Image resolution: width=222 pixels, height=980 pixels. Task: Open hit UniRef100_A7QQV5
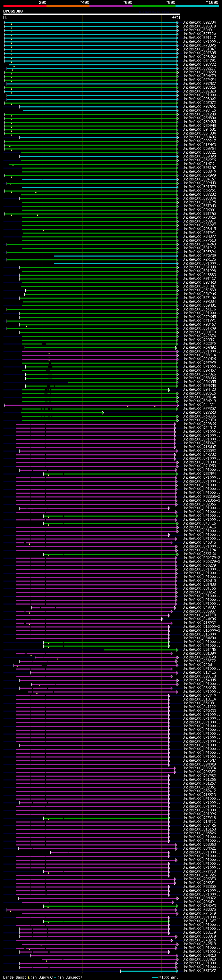tap(199, 45)
